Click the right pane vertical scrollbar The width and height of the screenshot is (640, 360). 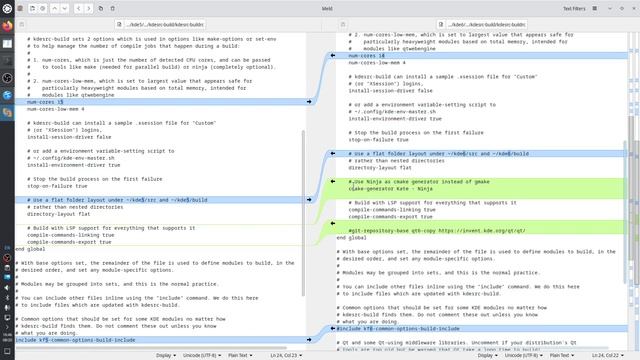[x=625, y=211]
